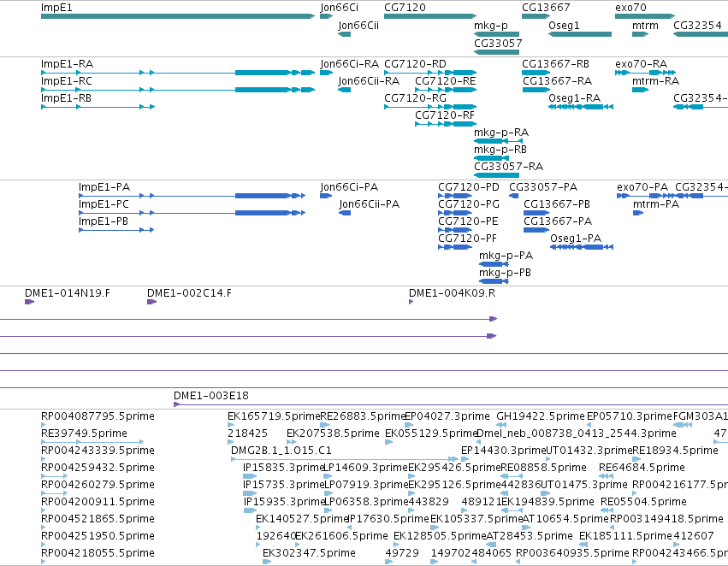
Task: Click protein CG13667-PA
Action: pyautogui.click(x=536, y=230)
